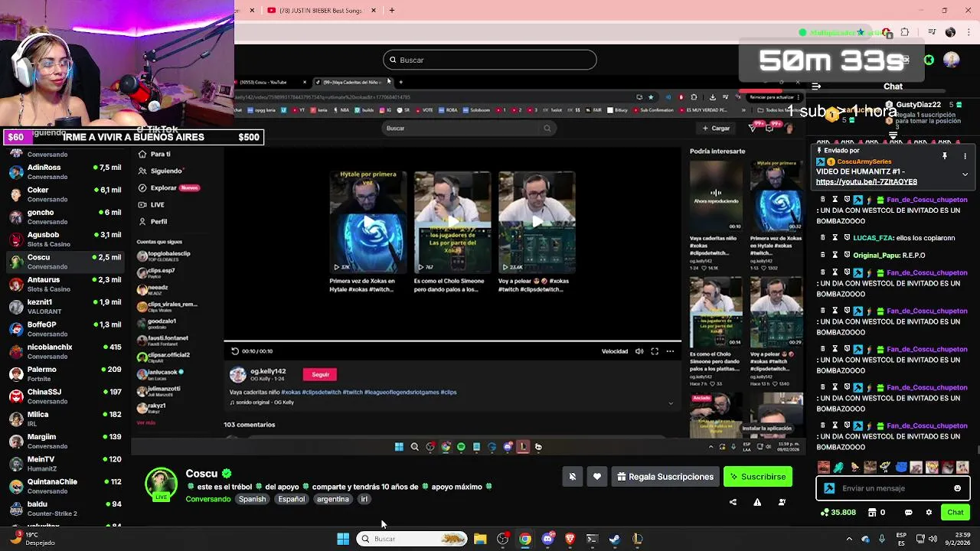980x551 pixels.
Task: Open the Antaurus channel in sidebar
Action: (x=65, y=284)
